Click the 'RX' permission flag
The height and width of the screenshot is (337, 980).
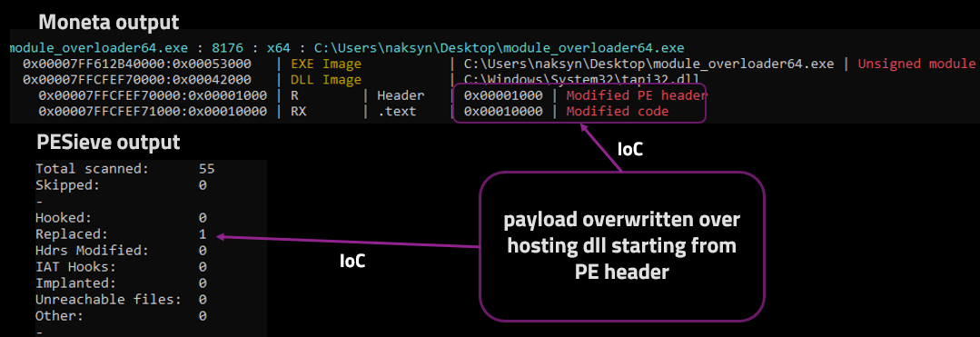pyautogui.click(x=299, y=112)
